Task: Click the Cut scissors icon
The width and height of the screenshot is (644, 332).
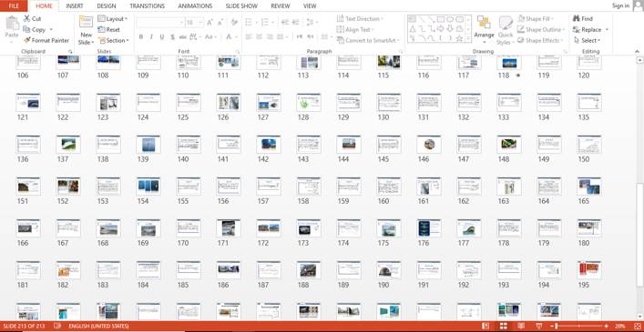Action: coord(26,18)
